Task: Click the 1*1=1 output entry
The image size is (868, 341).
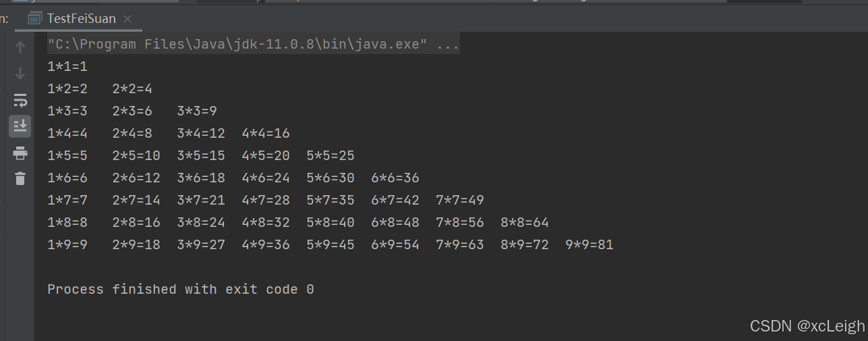Action: click(67, 67)
